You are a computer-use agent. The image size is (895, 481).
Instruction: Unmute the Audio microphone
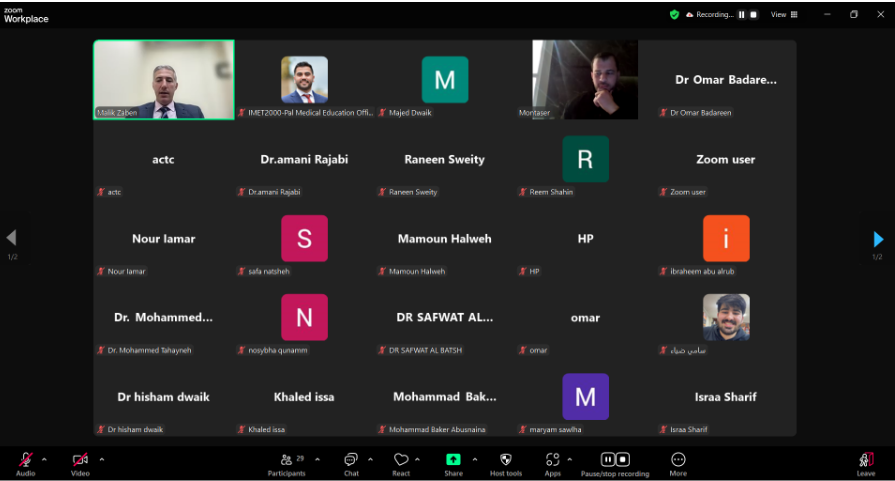(25, 461)
